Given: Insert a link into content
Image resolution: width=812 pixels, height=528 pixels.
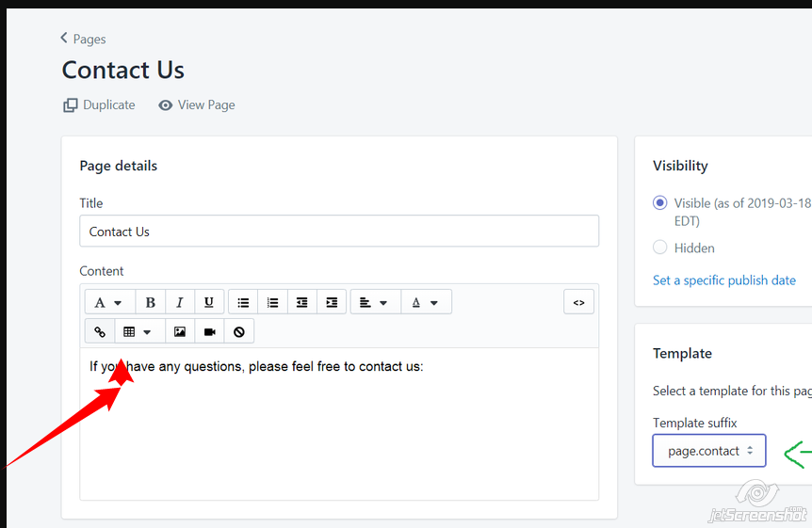Looking at the screenshot, I should [x=100, y=332].
